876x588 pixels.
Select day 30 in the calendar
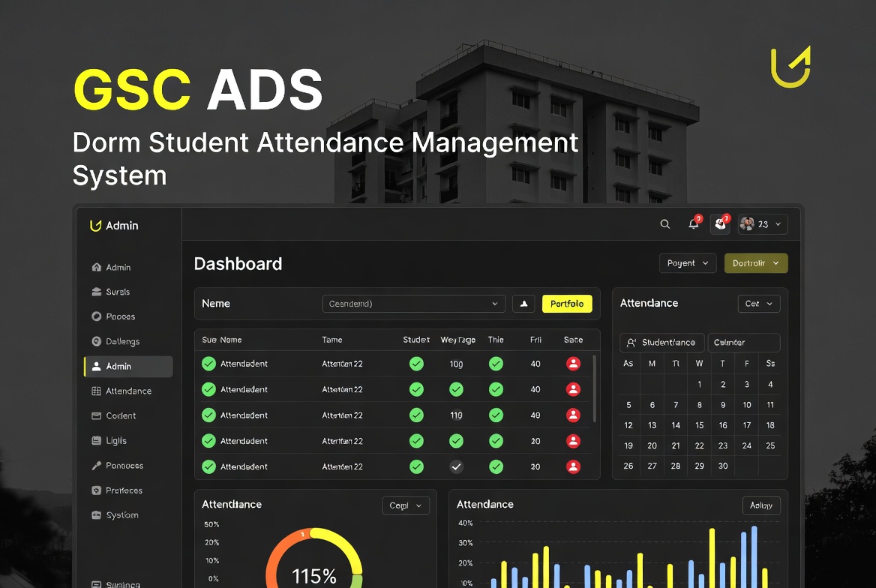pyautogui.click(x=723, y=466)
